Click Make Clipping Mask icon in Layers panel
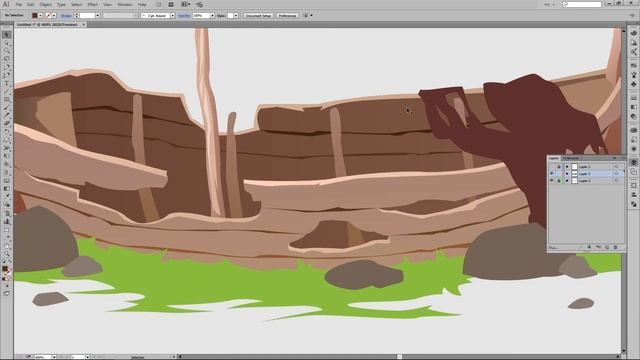 pos(589,247)
